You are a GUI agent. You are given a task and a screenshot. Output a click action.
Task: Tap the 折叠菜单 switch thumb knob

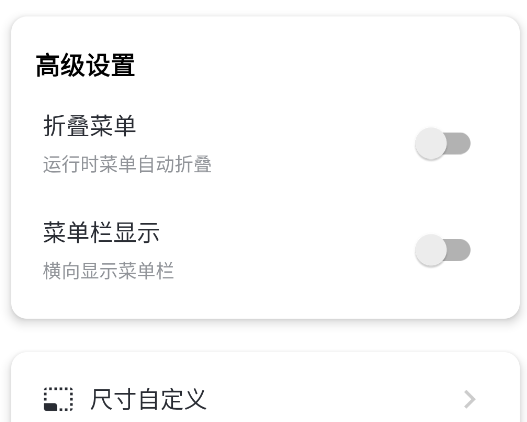pos(431,143)
